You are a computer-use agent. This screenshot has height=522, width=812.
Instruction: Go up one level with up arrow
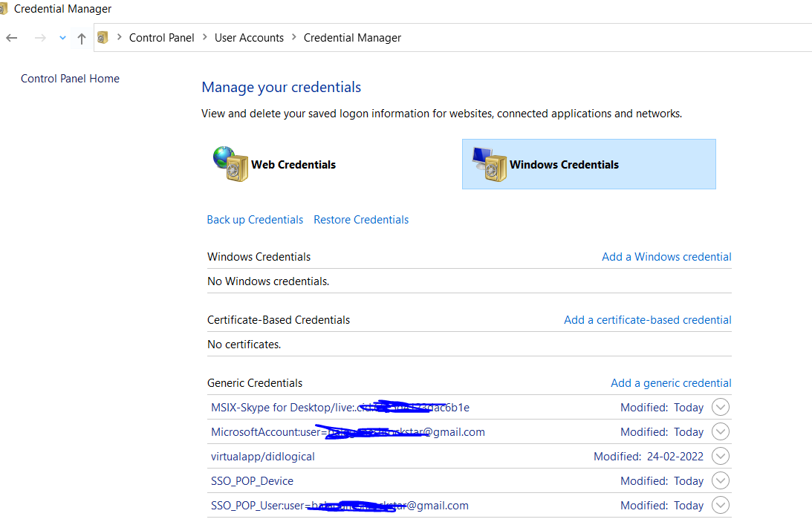tap(81, 38)
